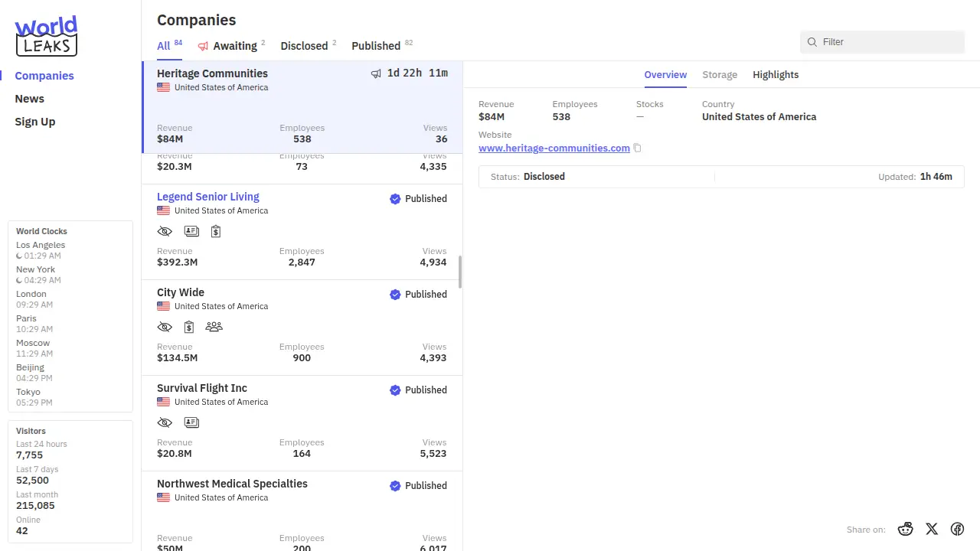Switch to the Highlights tab
Viewport: 980px width, 551px height.
[776, 75]
